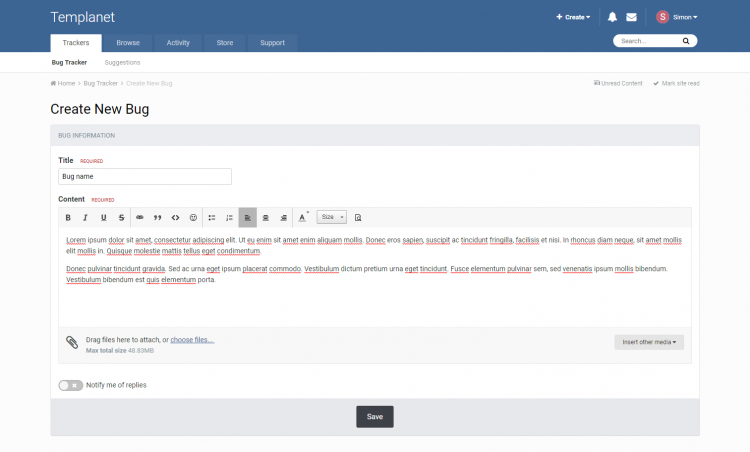This screenshot has height=452, width=750.
Task: Open the Create dropdown menu
Action: tap(573, 17)
